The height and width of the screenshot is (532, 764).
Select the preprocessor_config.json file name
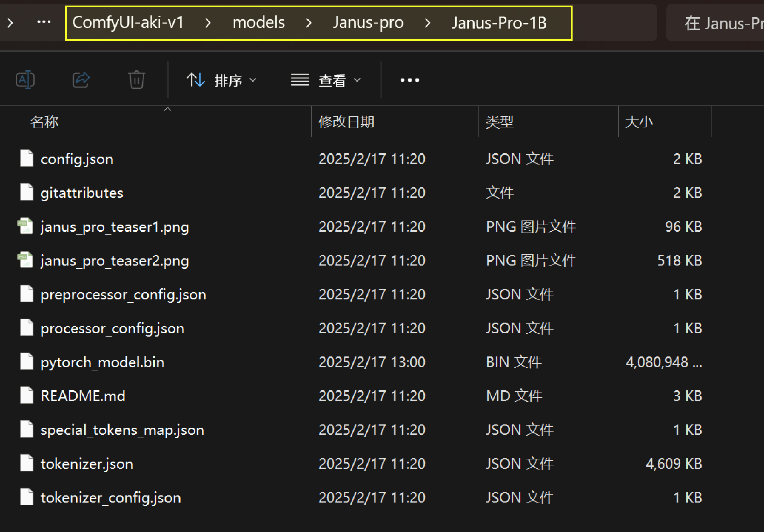(x=124, y=295)
